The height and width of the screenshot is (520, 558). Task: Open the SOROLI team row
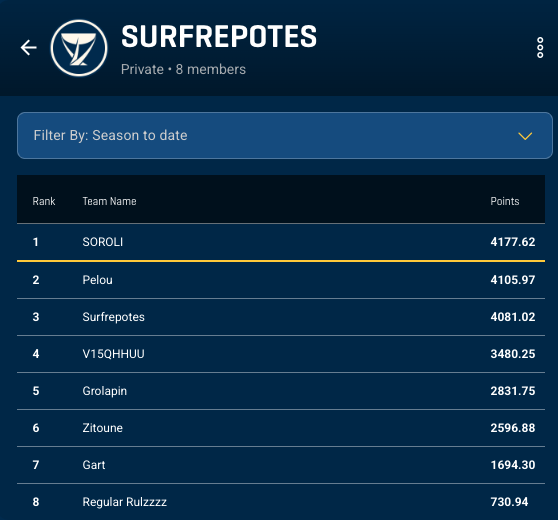coord(281,242)
